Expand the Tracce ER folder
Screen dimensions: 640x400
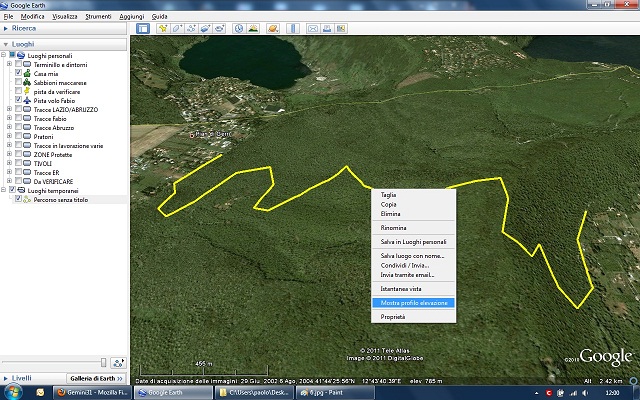pos(9,172)
